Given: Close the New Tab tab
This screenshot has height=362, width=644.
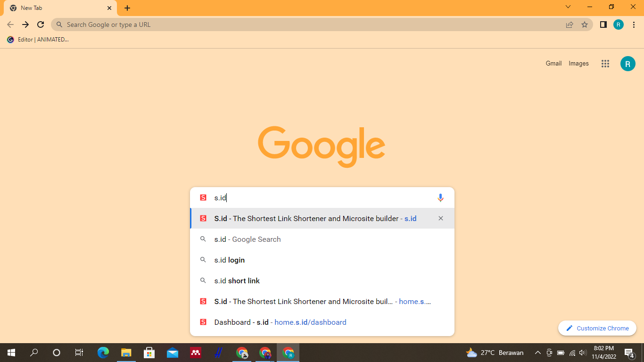Looking at the screenshot, I should 109,8.
